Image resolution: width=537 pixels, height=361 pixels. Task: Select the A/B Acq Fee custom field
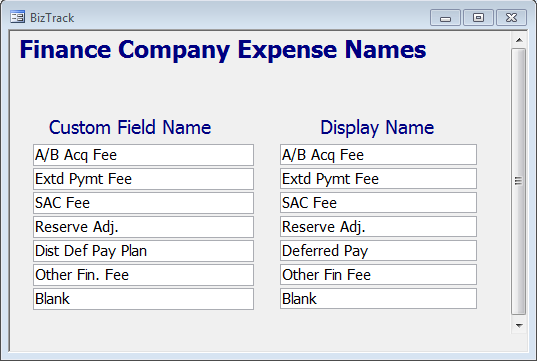(143, 155)
